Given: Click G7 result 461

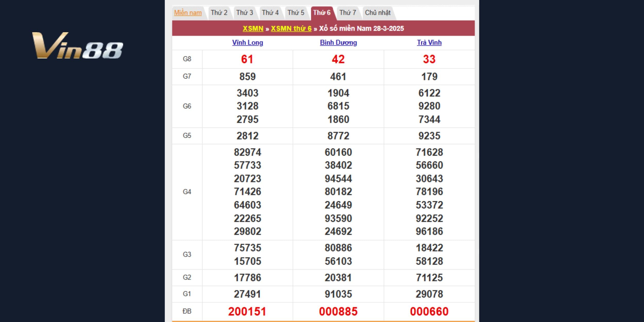Looking at the screenshot, I should [x=338, y=77].
